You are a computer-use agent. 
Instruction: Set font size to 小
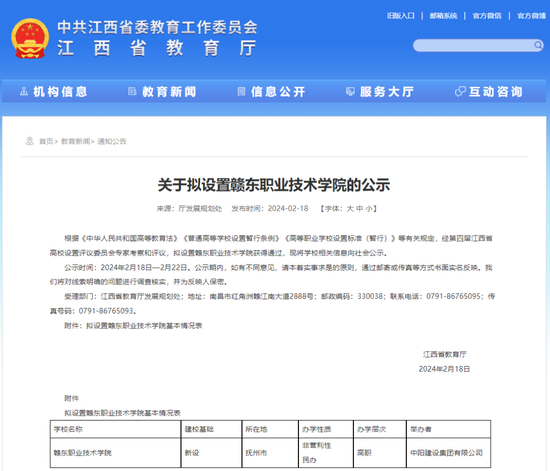tap(369, 209)
